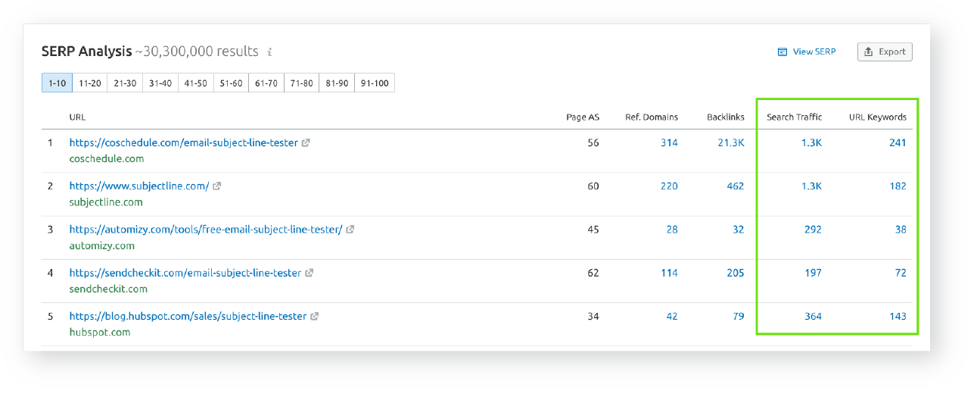Screen dimensions: 980x397
Task: Open external link icon for coschedule URL
Action: coord(306,142)
